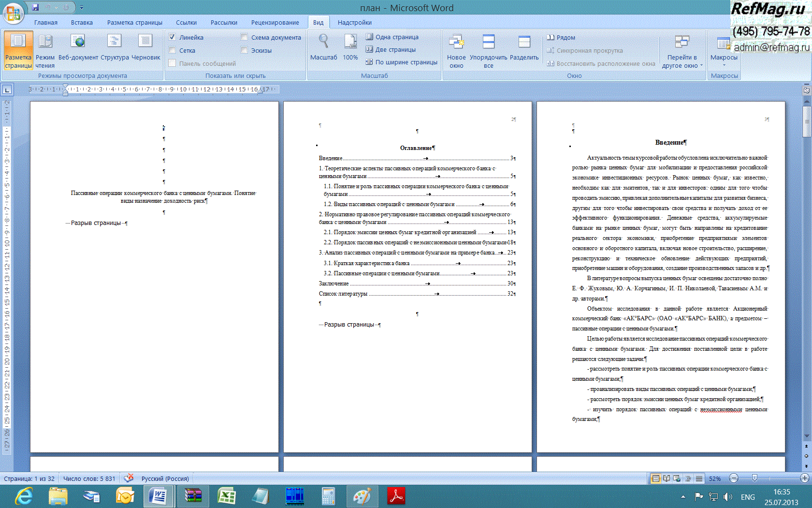Click По ширине страницы button
The width and height of the screenshot is (812, 508).
click(x=401, y=62)
